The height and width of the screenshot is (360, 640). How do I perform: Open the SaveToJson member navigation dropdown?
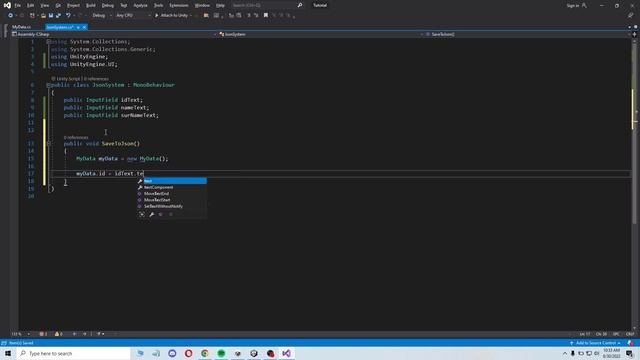(x=527, y=34)
